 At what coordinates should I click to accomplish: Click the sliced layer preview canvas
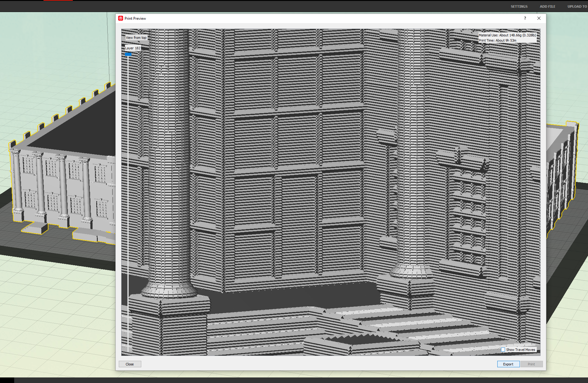click(331, 192)
